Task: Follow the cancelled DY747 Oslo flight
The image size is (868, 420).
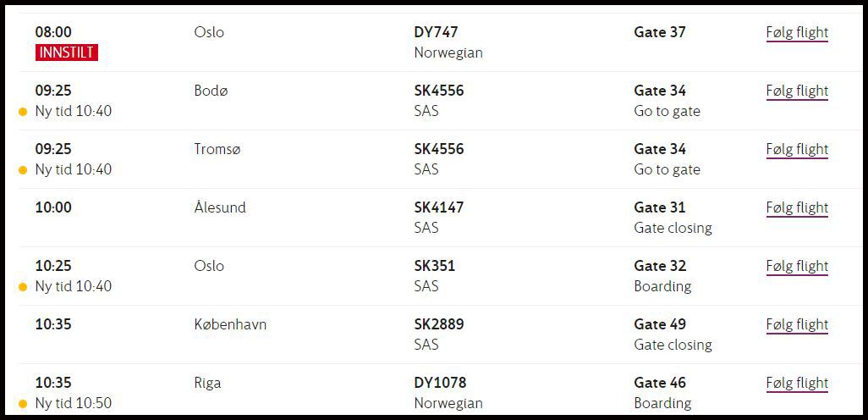Action: pyautogui.click(x=797, y=33)
